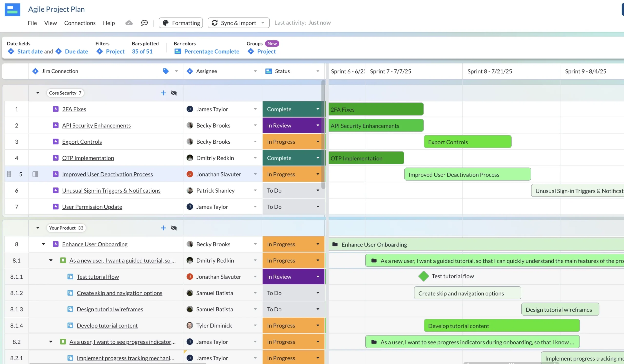The height and width of the screenshot is (364, 624).
Task: Open the Sync & Import dropdown arrow
Action: tap(263, 22)
